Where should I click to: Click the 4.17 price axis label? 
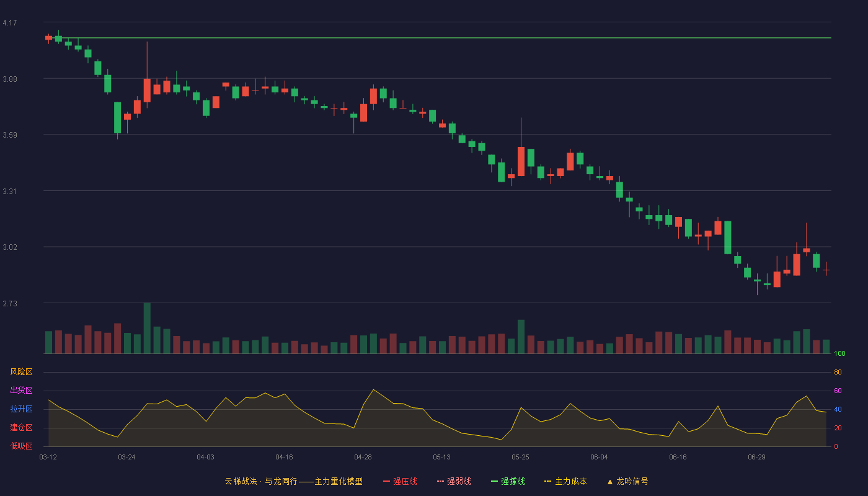(9, 23)
